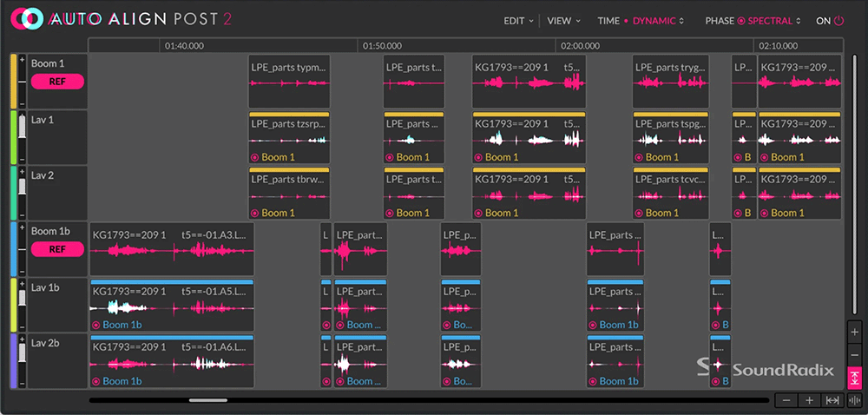
Task: Click the horizontal timeline scrollbar thumb
Action: [208, 400]
